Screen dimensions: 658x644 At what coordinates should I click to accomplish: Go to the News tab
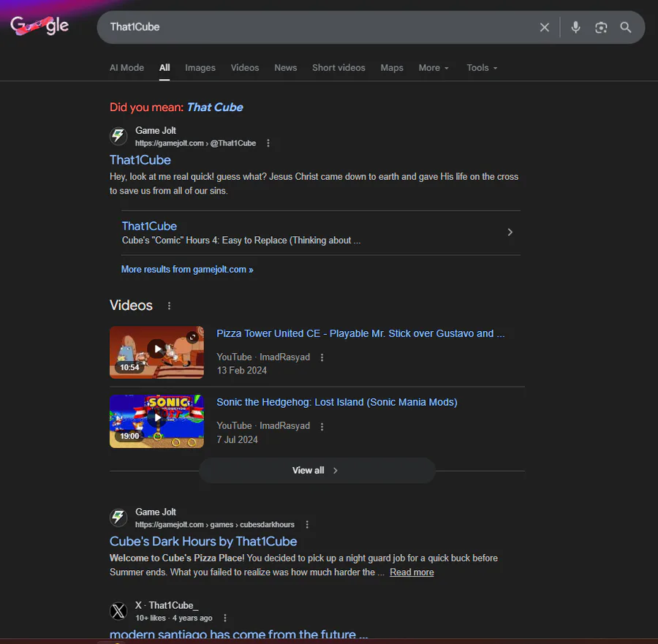pos(285,67)
